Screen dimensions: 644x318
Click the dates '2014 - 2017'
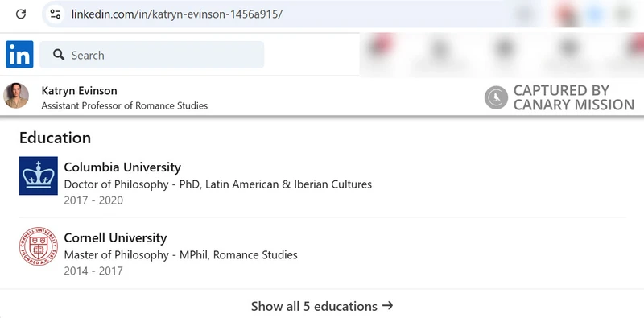pos(93,271)
